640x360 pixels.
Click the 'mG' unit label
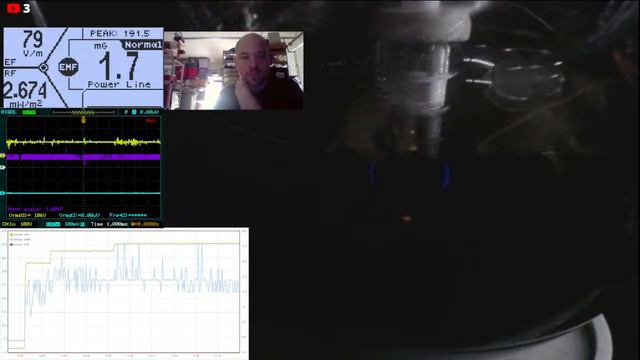[x=100, y=46]
